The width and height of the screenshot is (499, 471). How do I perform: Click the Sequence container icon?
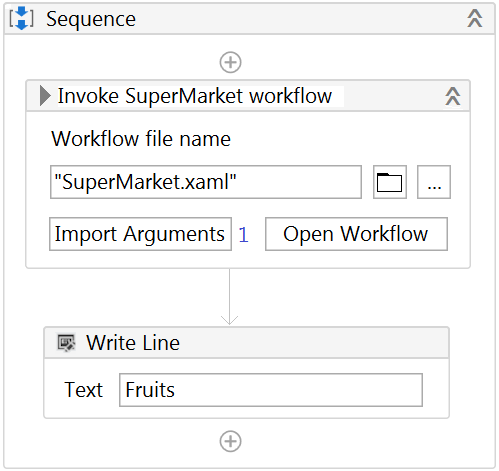(x=21, y=18)
